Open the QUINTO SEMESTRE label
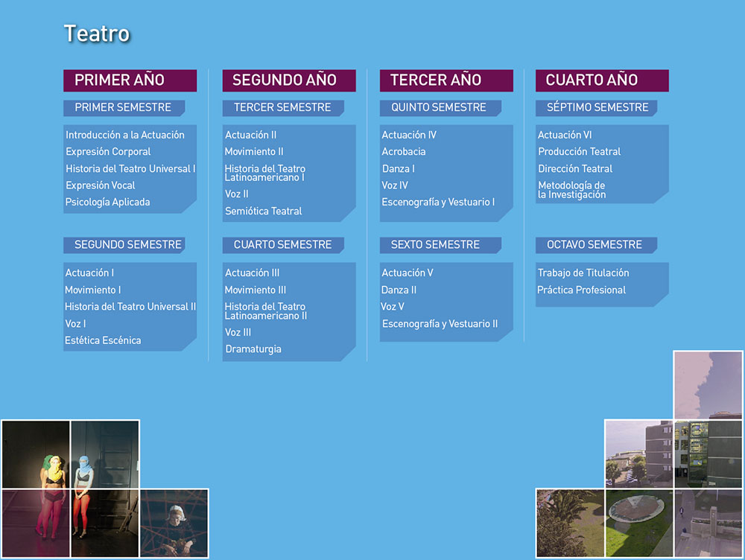Image resolution: width=745 pixels, height=560 pixels. [440, 108]
